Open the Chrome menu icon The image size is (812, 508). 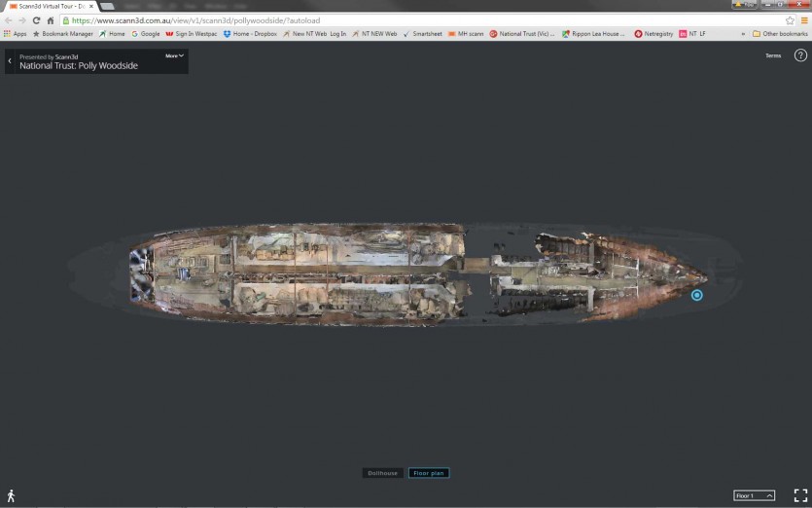803,20
